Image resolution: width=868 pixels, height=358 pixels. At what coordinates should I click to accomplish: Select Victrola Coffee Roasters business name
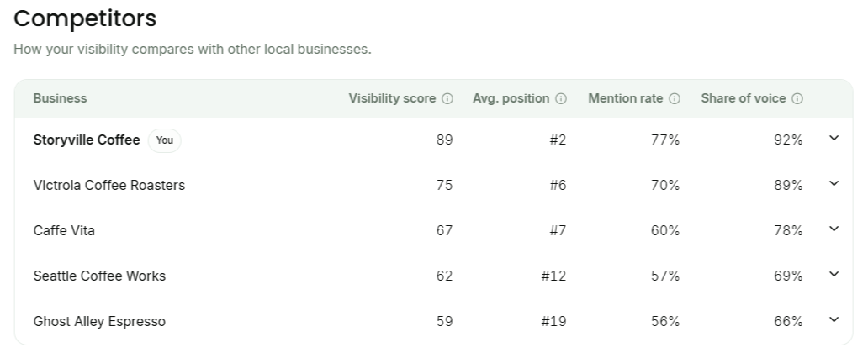[x=109, y=186]
